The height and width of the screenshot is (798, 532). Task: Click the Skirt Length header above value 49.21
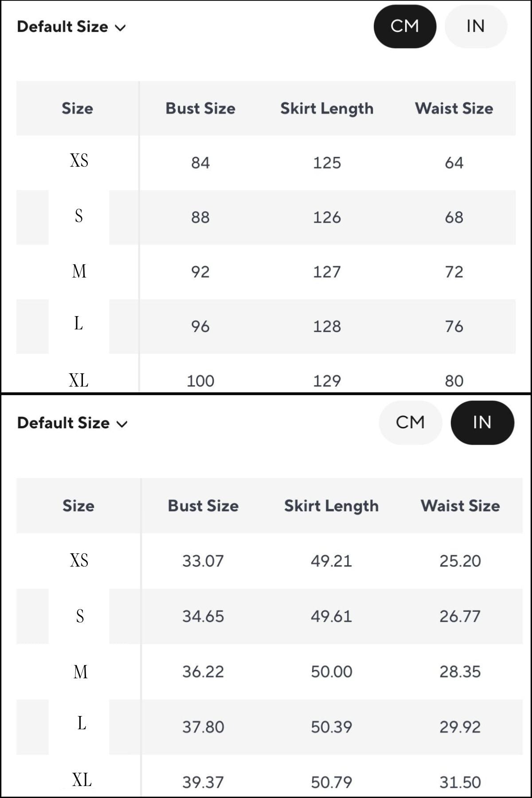coord(331,506)
